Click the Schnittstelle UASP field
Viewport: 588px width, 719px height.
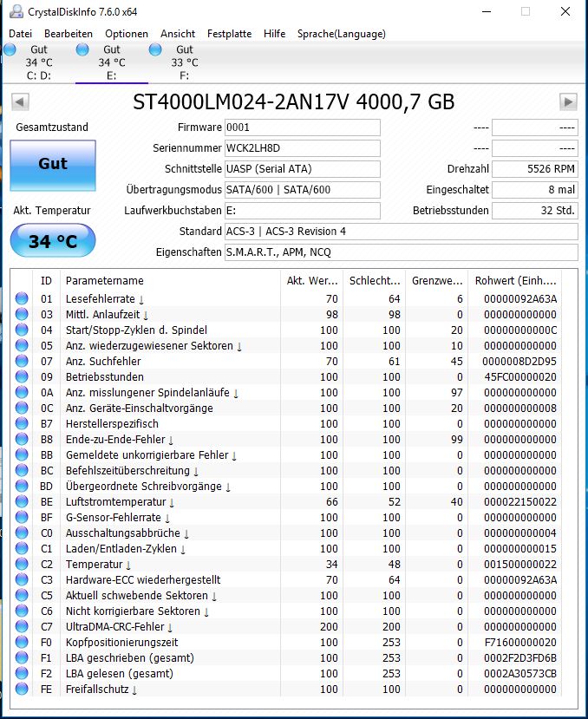coord(303,169)
